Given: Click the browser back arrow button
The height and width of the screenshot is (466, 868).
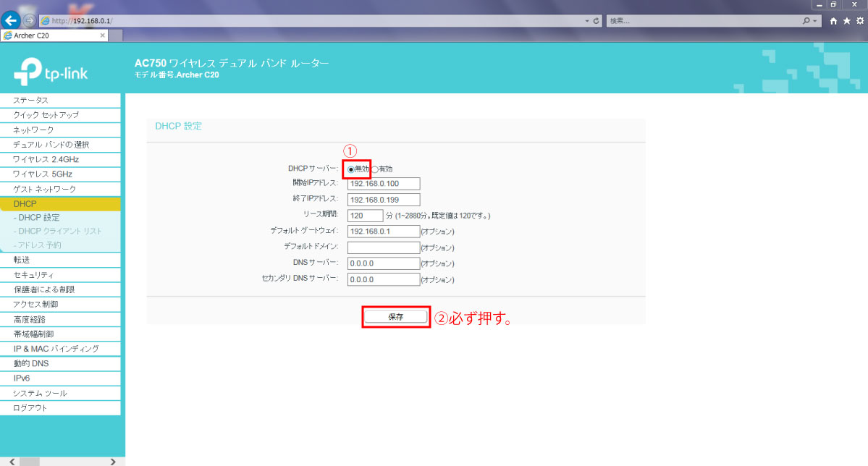Looking at the screenshot, I should pyautogui.click(x=10, y=20).
